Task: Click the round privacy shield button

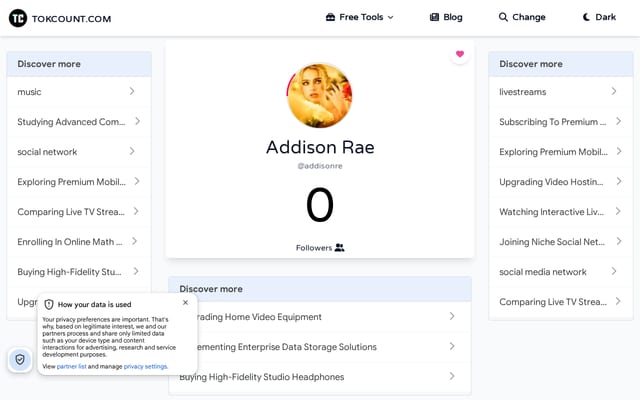Action: point(20,360)
